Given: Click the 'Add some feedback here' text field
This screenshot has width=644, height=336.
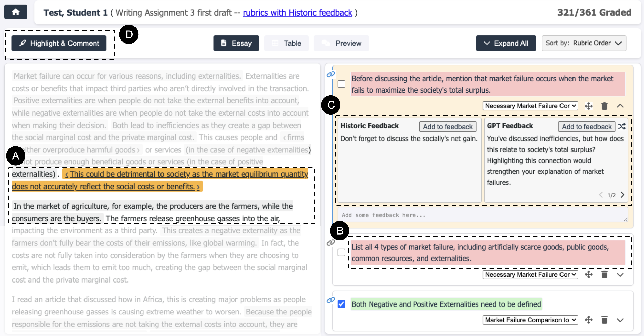Looking at the screenshot, I should click(x=482, y=215).
